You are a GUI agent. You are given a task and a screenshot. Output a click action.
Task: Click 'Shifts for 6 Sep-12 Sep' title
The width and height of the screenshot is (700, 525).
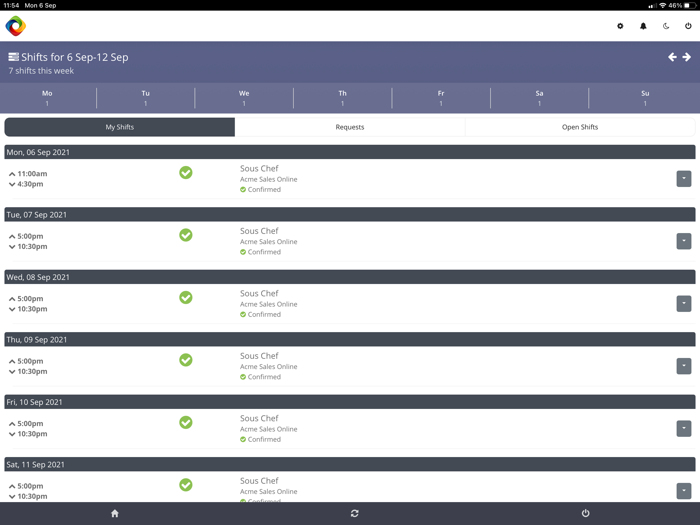coord(75,57)
